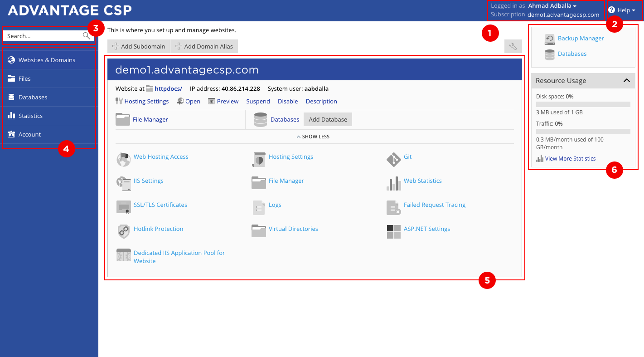The height and width of the screenshot is (357, 644).
Task: Click the Dedicated IIS Application Pool icon
Action: click(x=123, y=255)
